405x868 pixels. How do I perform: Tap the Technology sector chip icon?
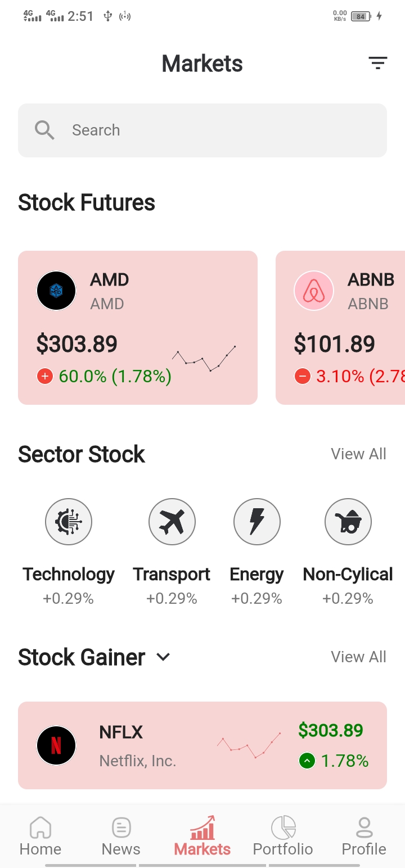tap(69, 522)
